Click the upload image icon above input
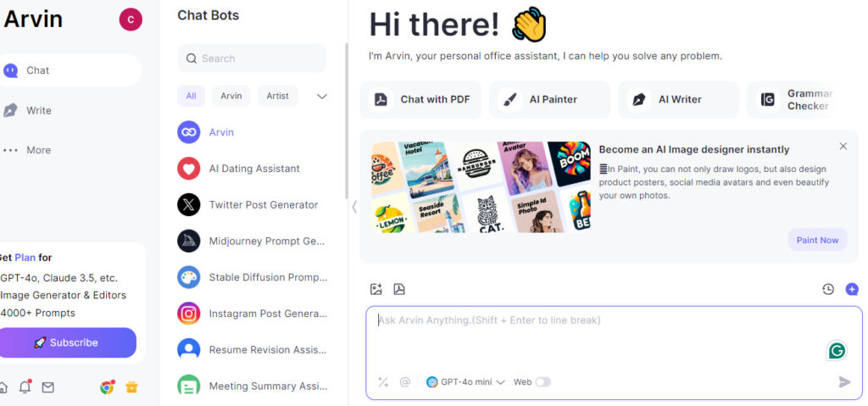 tap(376, 289)
